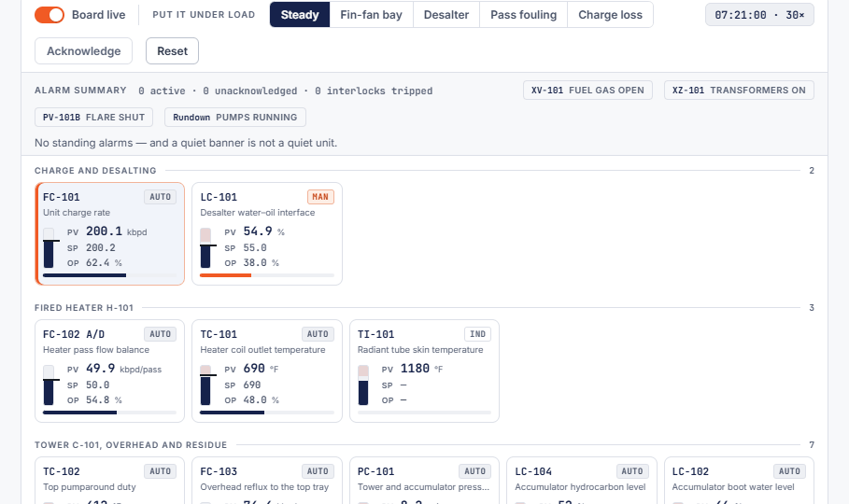The height and width of the screenshot is (504, 849).
Task: Click the Acknowledge button
Action: (x=83, y=51)
